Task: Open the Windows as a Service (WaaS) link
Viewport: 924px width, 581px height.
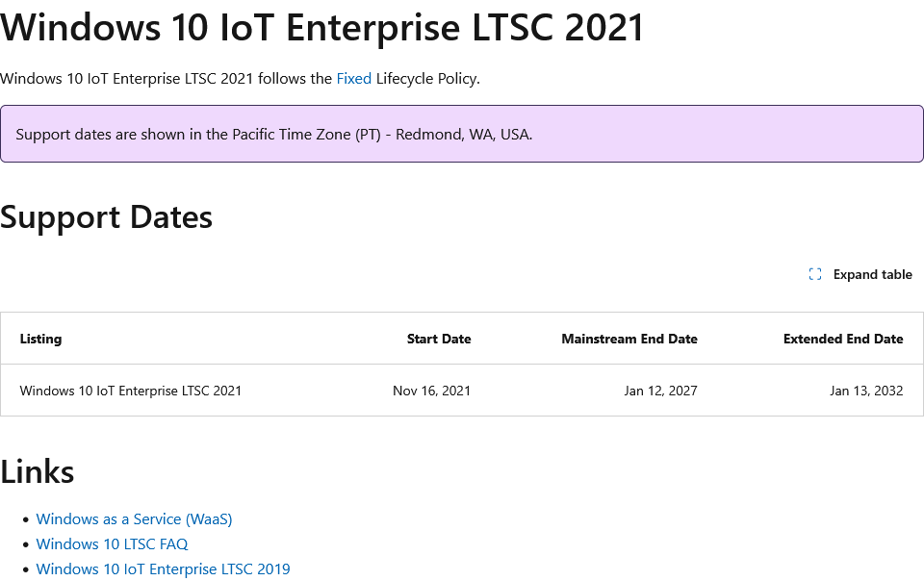Action: [x=134, y=518]
